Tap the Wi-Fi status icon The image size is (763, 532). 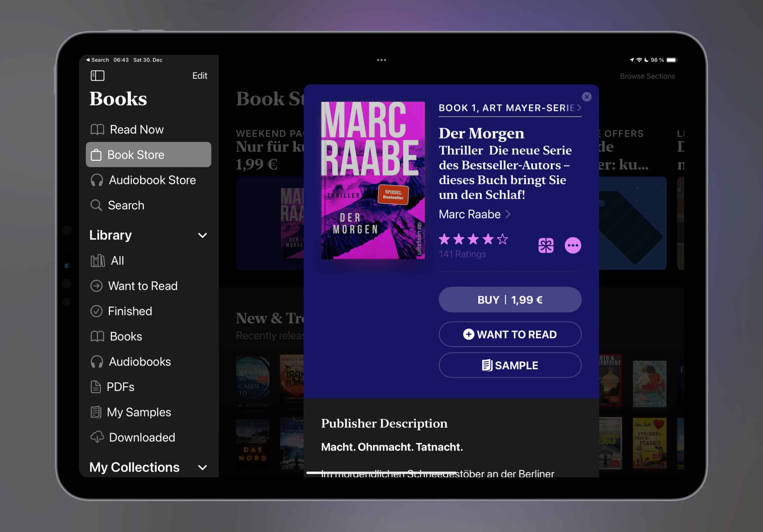click(639, 60)
